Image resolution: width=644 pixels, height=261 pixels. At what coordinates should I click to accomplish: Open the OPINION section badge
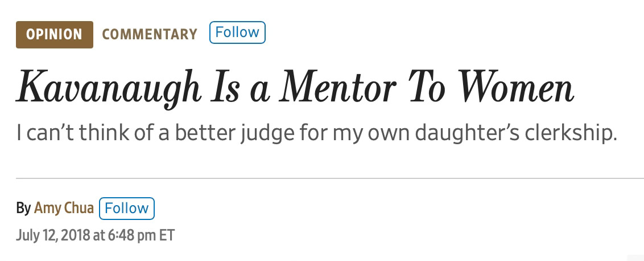pos(55,35)
